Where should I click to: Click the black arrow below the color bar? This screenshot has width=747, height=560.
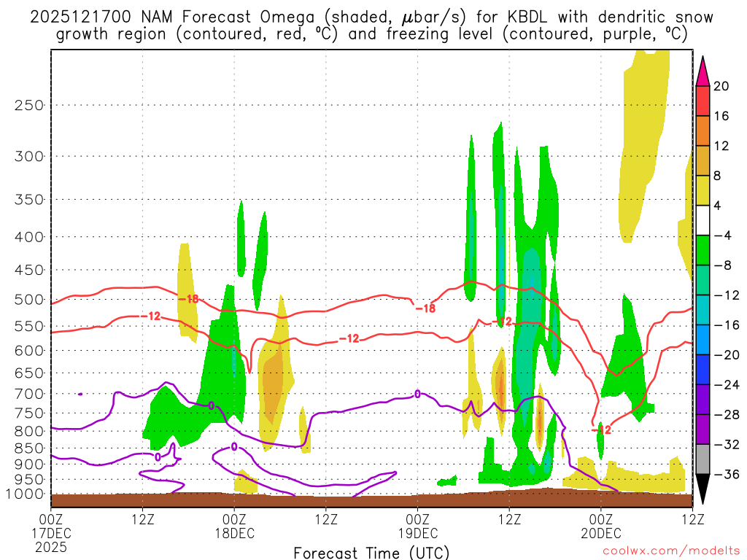point(703,489)
